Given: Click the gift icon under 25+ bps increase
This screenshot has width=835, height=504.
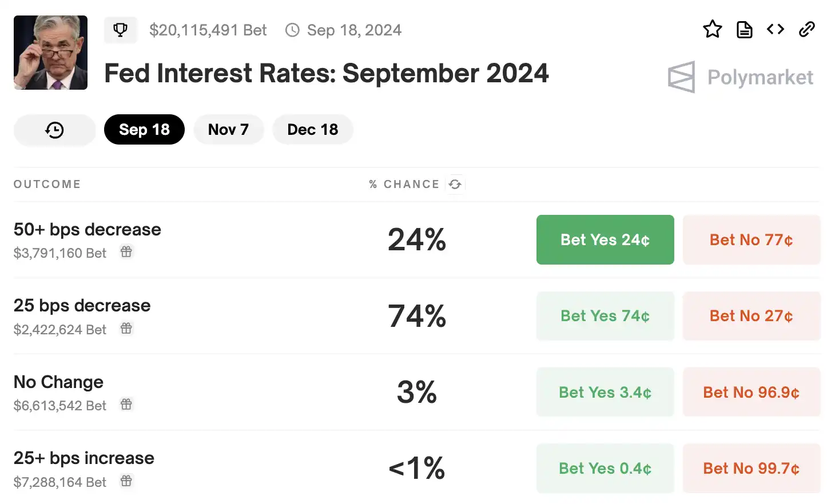Looking at the screenshot, I should click(126, 481).
